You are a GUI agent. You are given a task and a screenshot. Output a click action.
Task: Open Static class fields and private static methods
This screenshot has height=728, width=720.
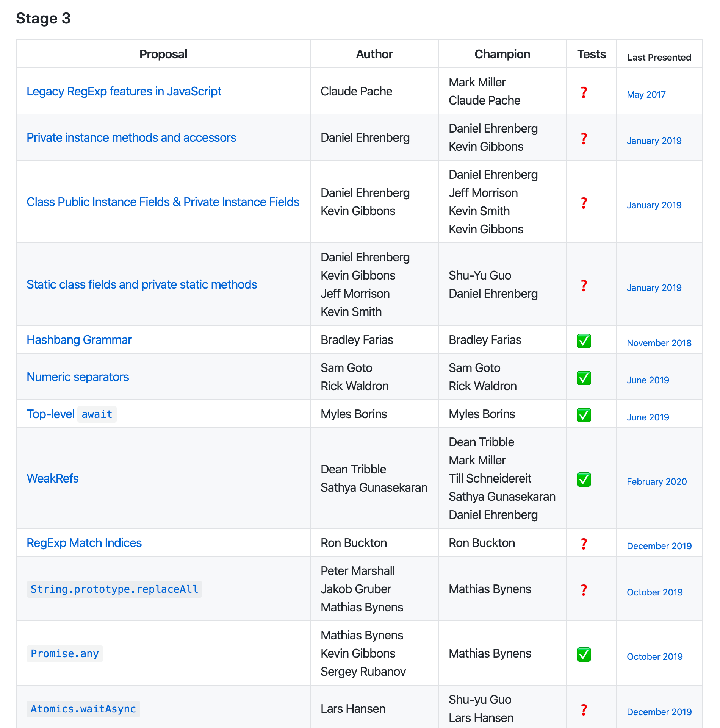pyautogui.click(x=142, y=284)
